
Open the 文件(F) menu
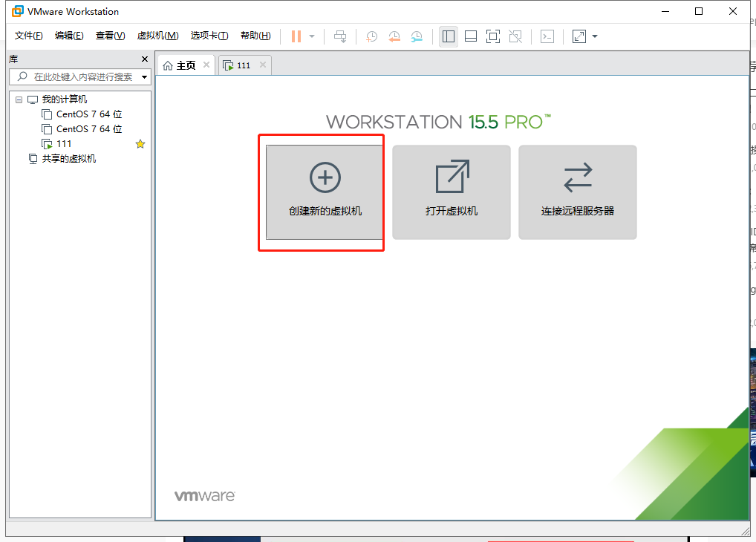pos(28,36)
